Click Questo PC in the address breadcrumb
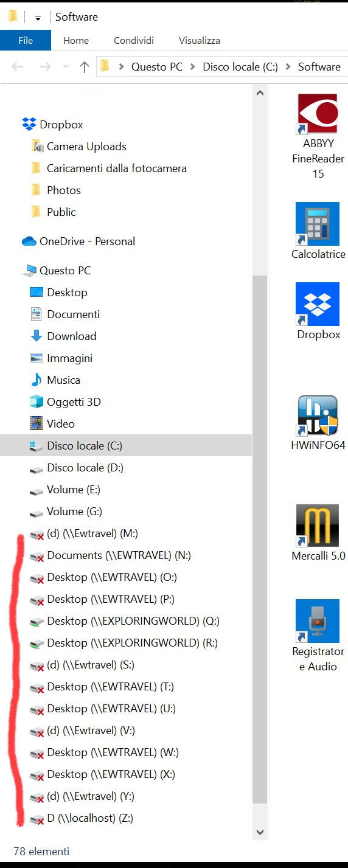Screen dimensions: 348x868 pos(157,67)
